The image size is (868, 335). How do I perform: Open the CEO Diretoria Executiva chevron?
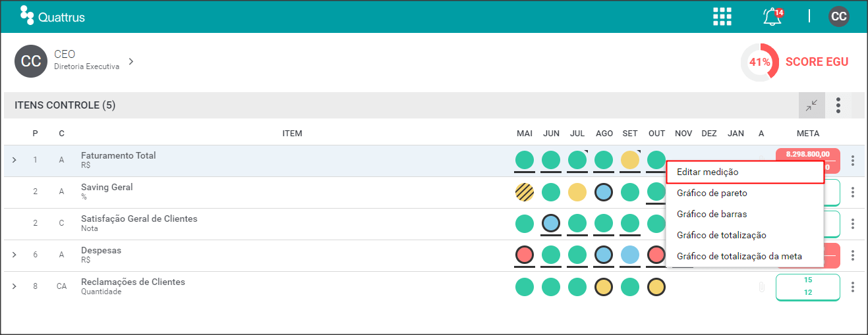pos(131,61)
